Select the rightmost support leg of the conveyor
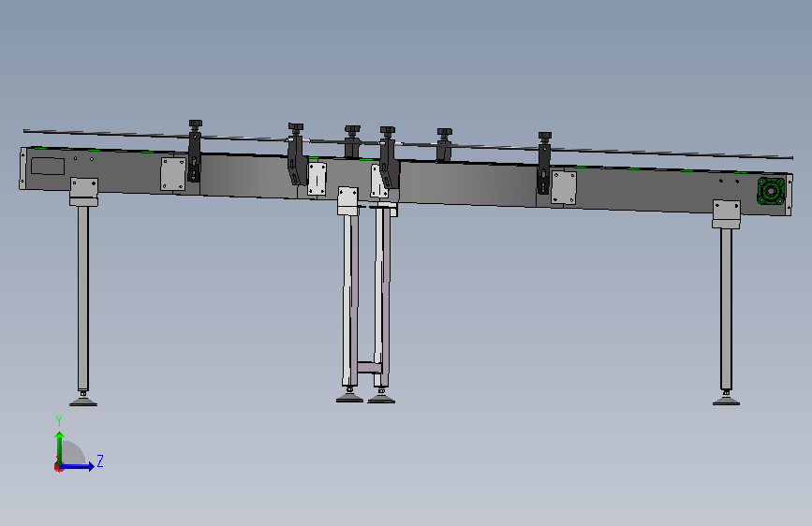The width and height of the screenshot is (812, 526). click(726, 309)
